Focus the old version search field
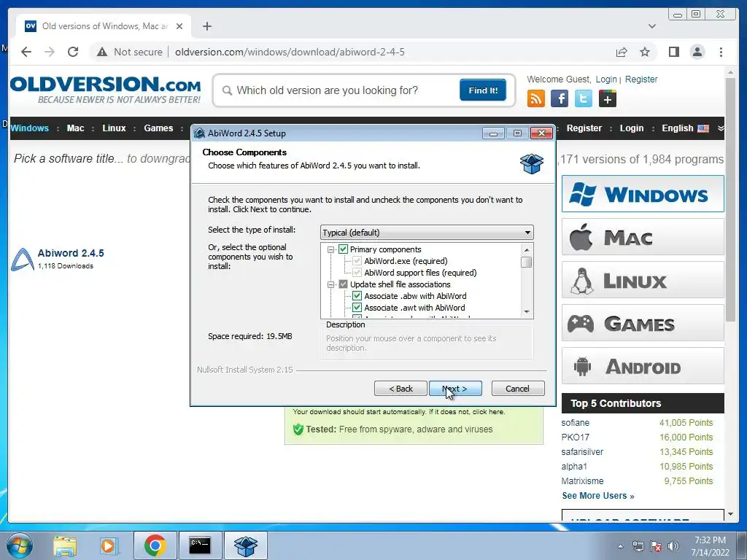Screen dimensions: 747x560 click(338, 90)
